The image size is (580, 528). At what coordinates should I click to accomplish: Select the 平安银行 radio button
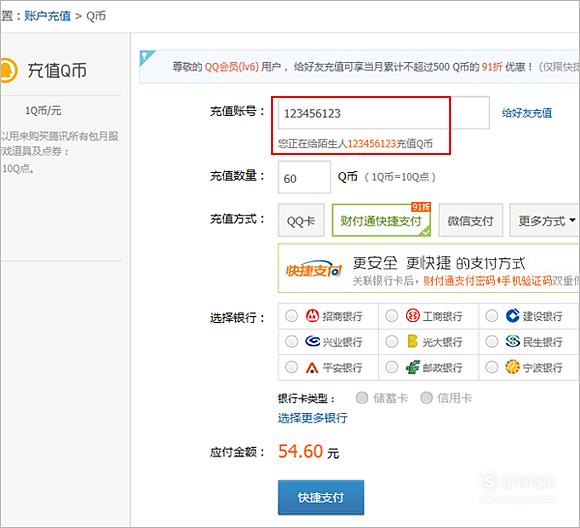[x=291, y=367]
